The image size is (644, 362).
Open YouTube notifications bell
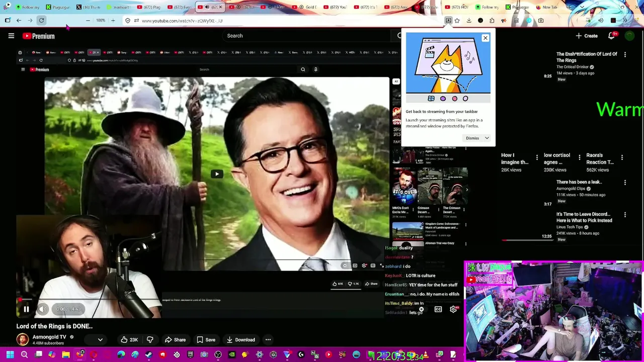(x=612, y=36)
